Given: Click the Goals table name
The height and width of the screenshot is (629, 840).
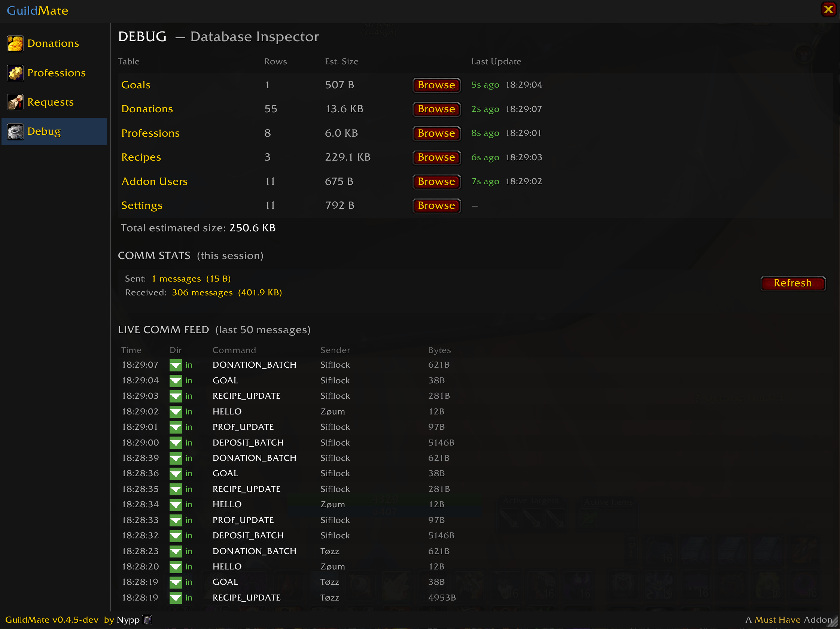Looking at the screenshot, I should [136, 85].
